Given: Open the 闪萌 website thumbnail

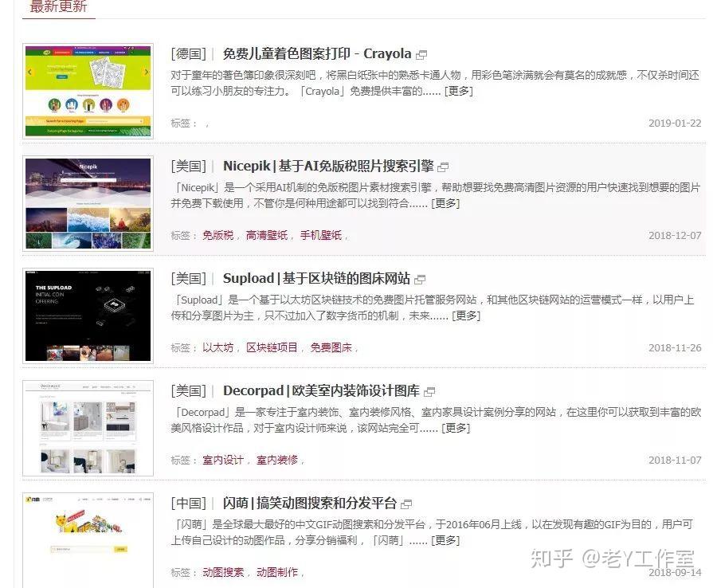Looking at the screenshot, I should (x=88, y=540).
